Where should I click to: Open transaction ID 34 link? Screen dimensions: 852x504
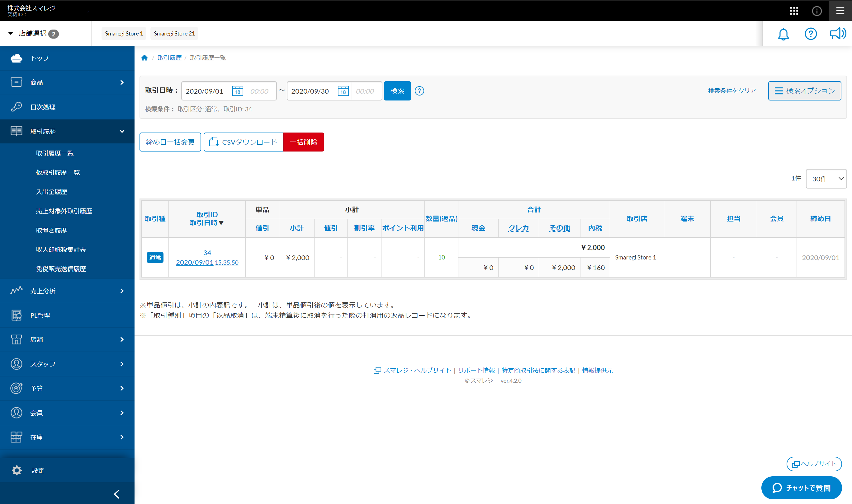coord(207,253)
